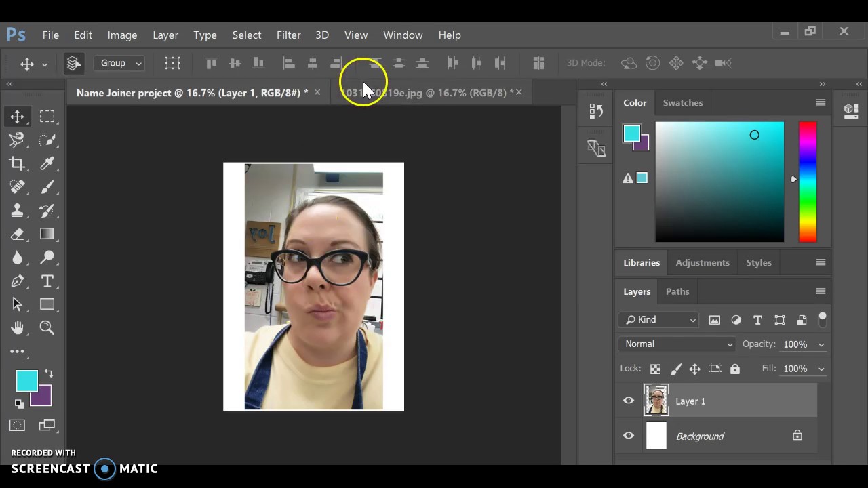Screen dimensions: 868x488
Task: Expand the layer Opacity dropdown arrow
Action: tap(821, 344)
